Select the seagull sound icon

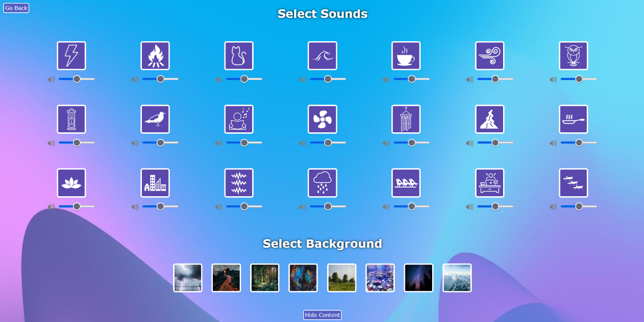click(155, 119)
